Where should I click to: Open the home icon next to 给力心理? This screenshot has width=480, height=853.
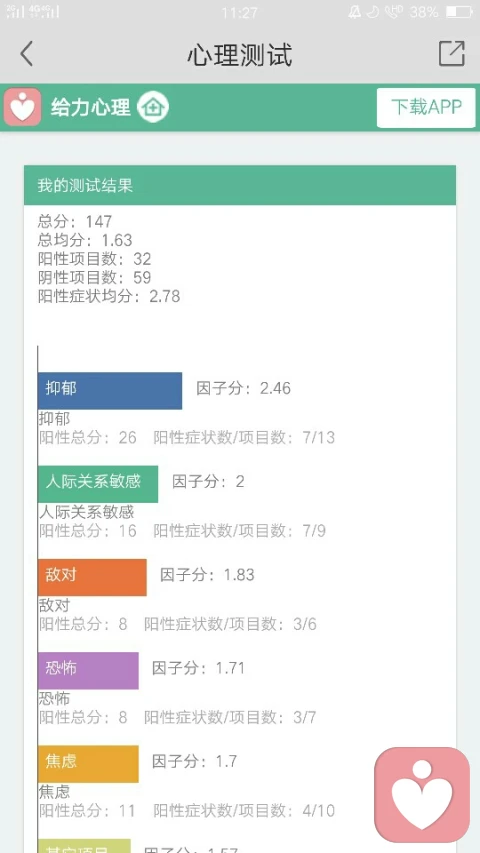[153, 107]
